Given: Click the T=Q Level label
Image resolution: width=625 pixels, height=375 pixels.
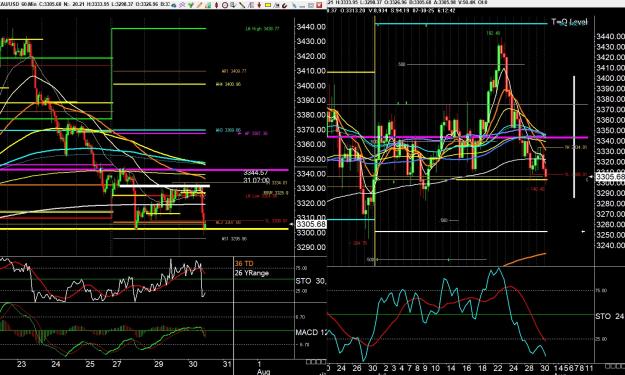Looking at the screenshot, I should click(569, 22).
